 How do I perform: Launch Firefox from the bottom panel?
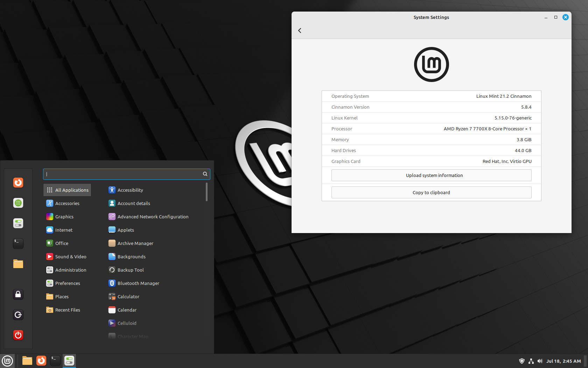pyautogui.click(x=41, y=361)
